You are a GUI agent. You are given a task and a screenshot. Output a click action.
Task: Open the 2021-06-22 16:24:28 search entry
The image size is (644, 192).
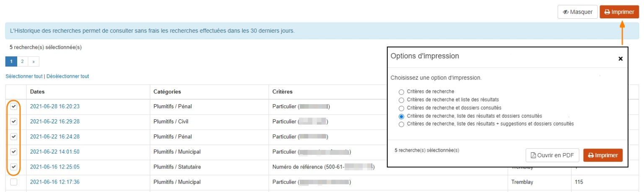[55, 137]
